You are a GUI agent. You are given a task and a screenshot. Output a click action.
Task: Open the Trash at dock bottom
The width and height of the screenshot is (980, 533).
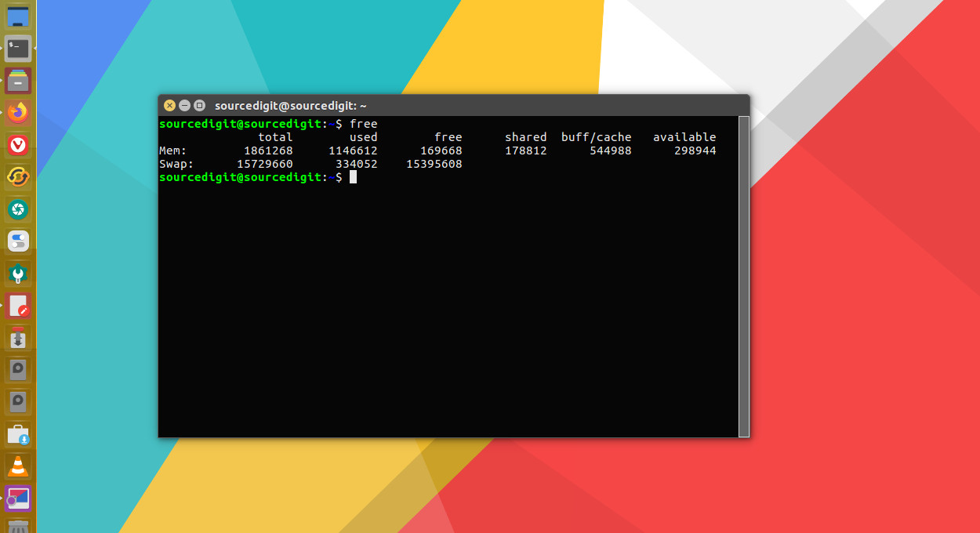[17, 527]
